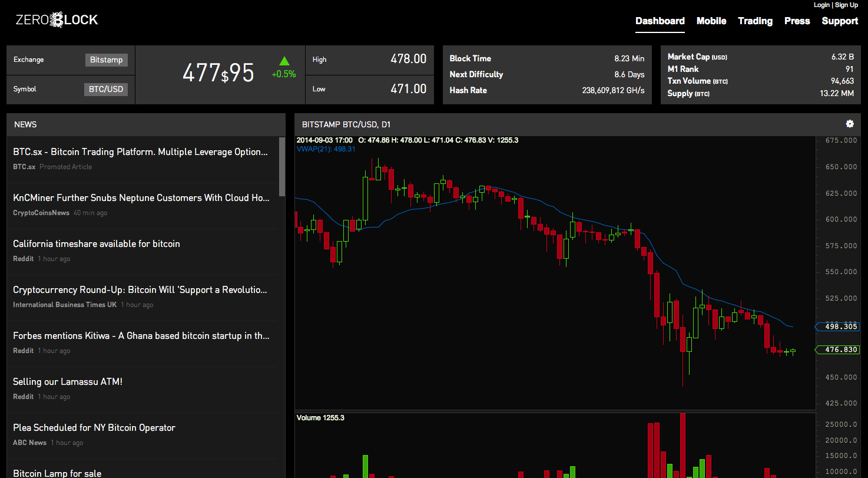Click the Sign Up link
The image size is (868, 478).
pos(847,5)
